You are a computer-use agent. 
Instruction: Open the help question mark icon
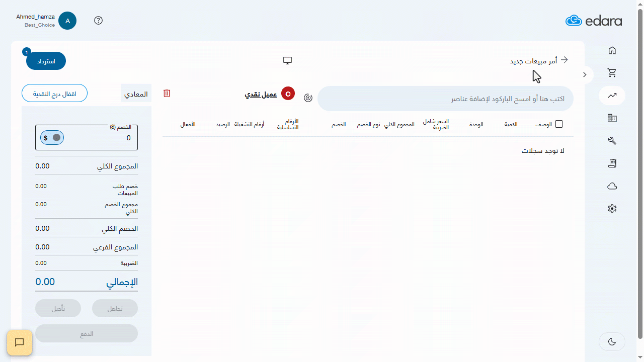[99, 21]
